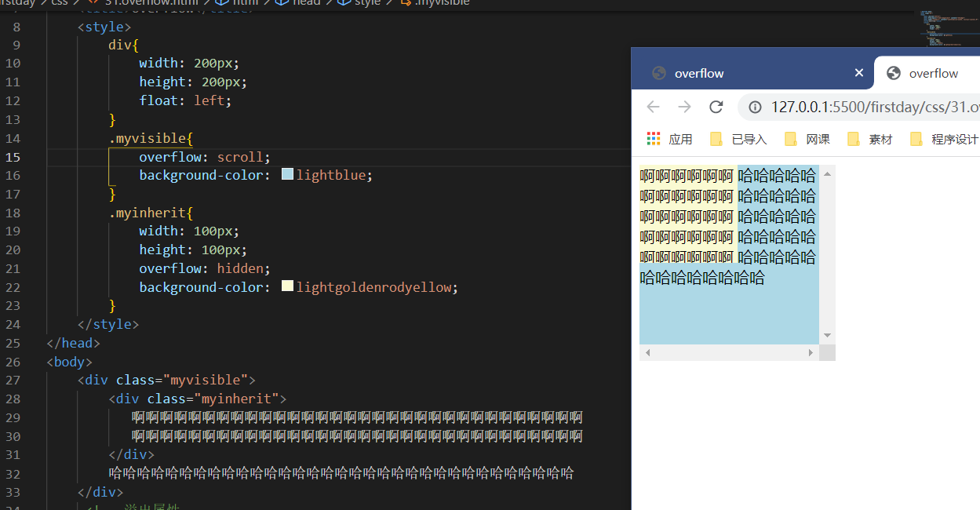
Task: Click the .myvisible{ selector on line 14
Action: tap(151, 138)
